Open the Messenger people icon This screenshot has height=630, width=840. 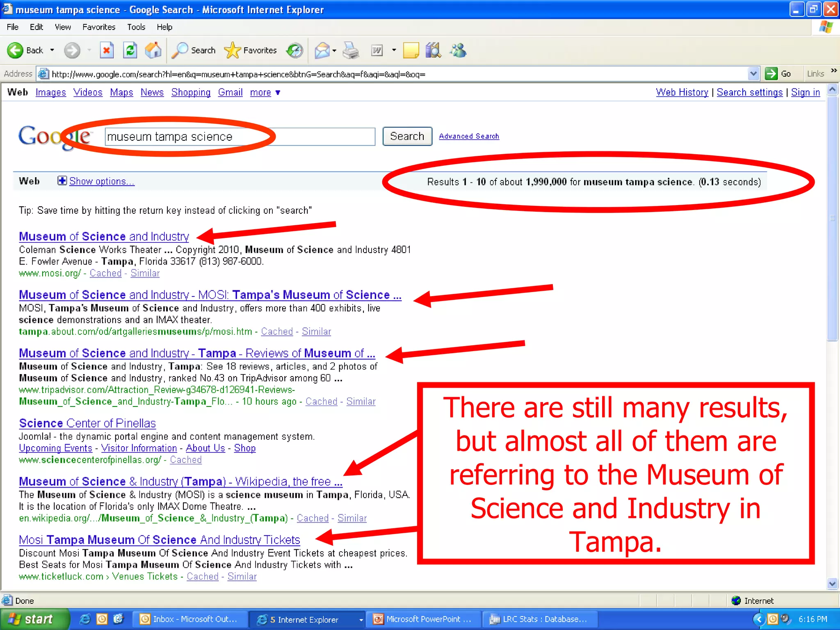tap(458, 50)
